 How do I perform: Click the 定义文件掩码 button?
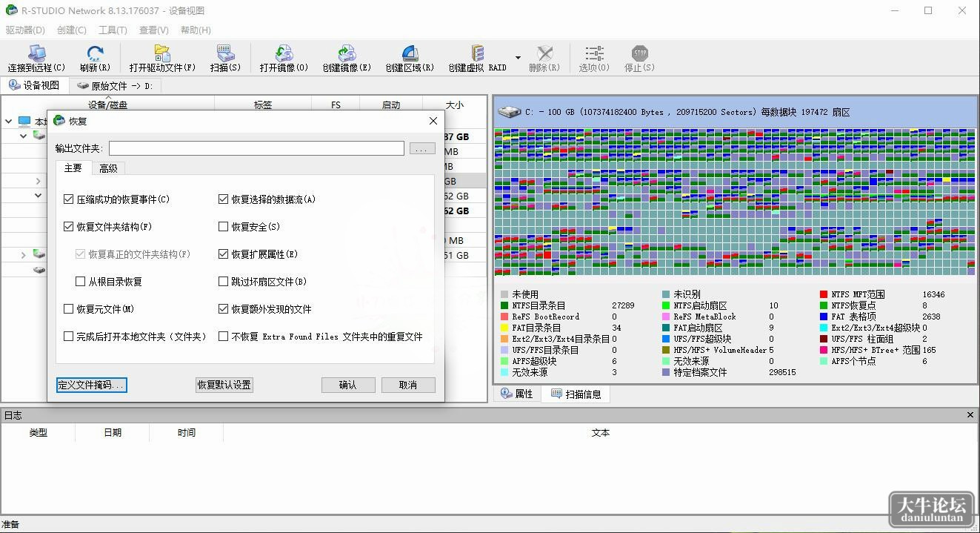[92, 385]
